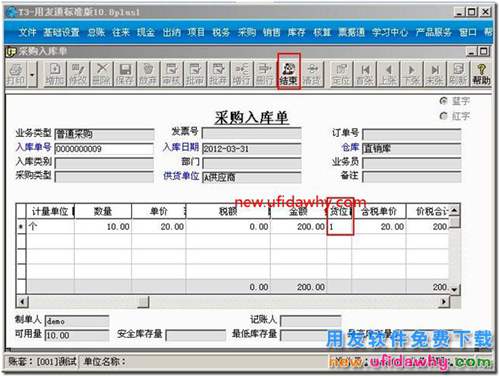Open the 出纳 menu
Screen dimensions: 500x377
(x=171, y=32)
